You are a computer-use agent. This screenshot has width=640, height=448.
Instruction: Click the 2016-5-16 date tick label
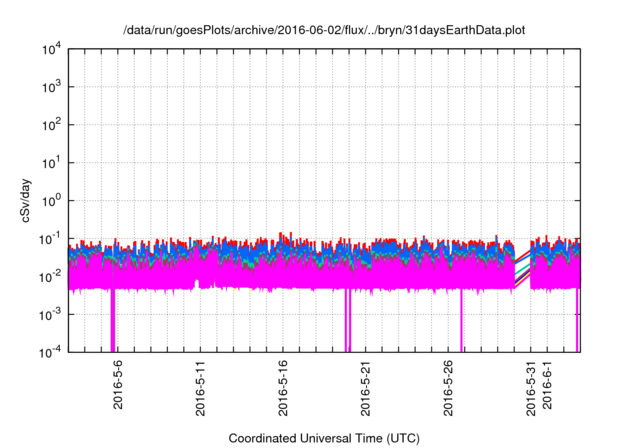[x=282, y=388]
